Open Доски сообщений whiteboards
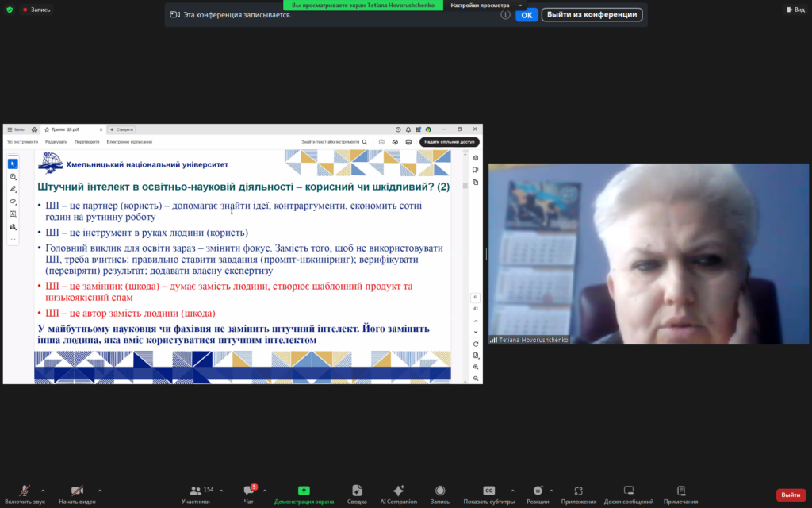This screenshot has height=508, width=812. pyautogui.click(x=629, y=492)
